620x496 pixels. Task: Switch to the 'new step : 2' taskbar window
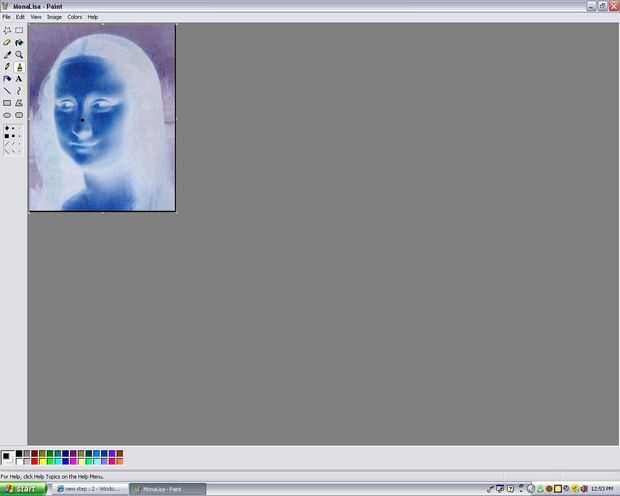pyautogui.click(x=90, y=489)
